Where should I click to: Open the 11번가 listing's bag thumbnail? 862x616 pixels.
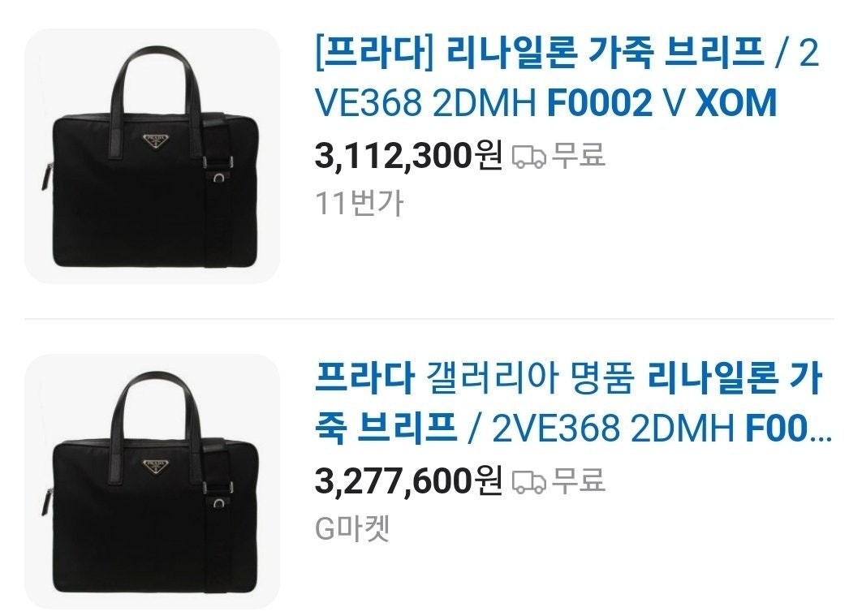[x=153, y=156]
